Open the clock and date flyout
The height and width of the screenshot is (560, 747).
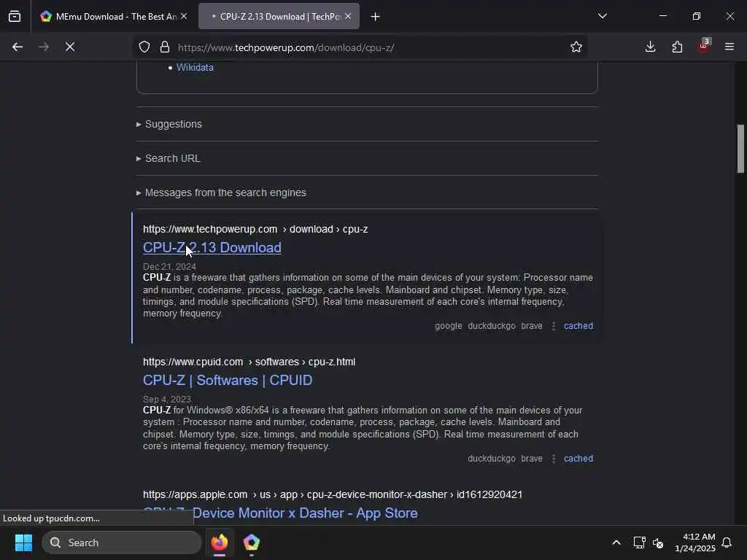pos(694,542)
